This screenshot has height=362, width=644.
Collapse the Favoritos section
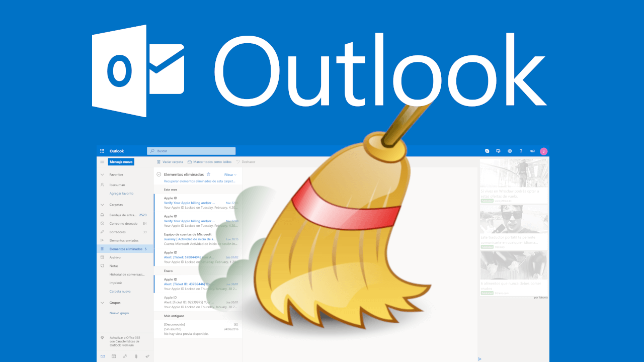click(102, 174)
